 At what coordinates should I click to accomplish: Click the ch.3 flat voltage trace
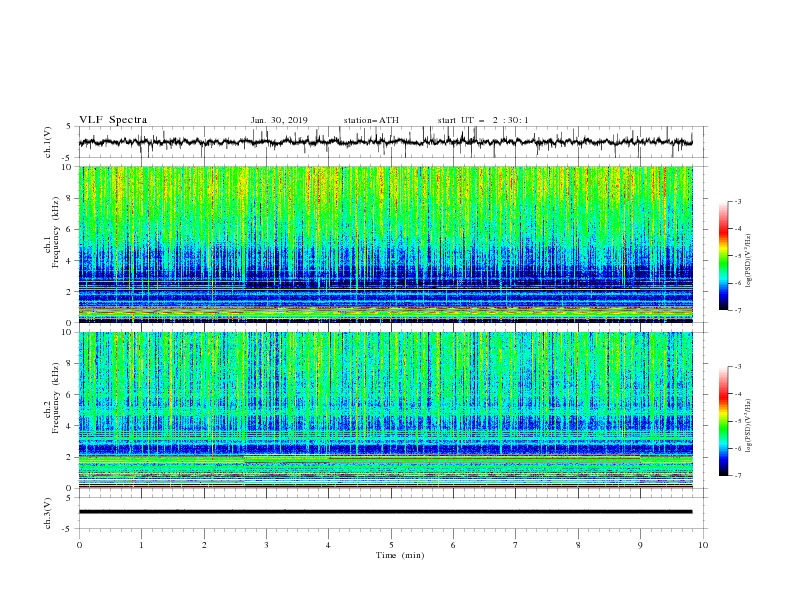385,512
